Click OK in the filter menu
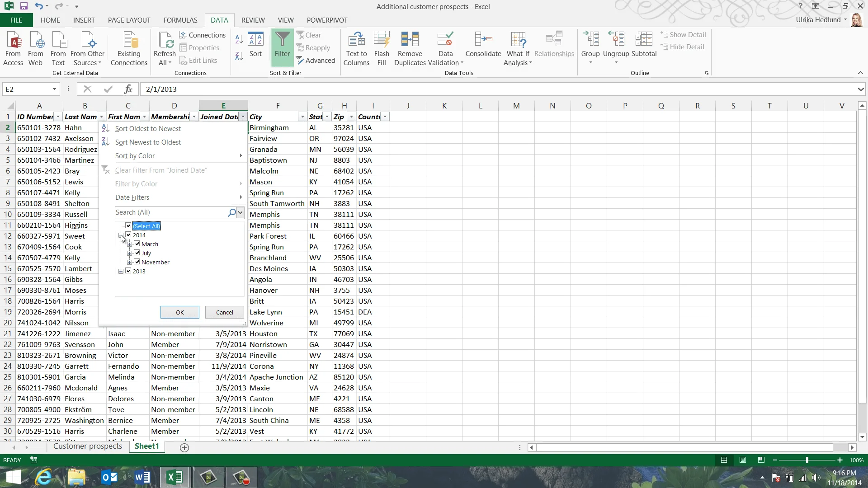The width and height of the screenshot is (868, 488). click(180, 312)
